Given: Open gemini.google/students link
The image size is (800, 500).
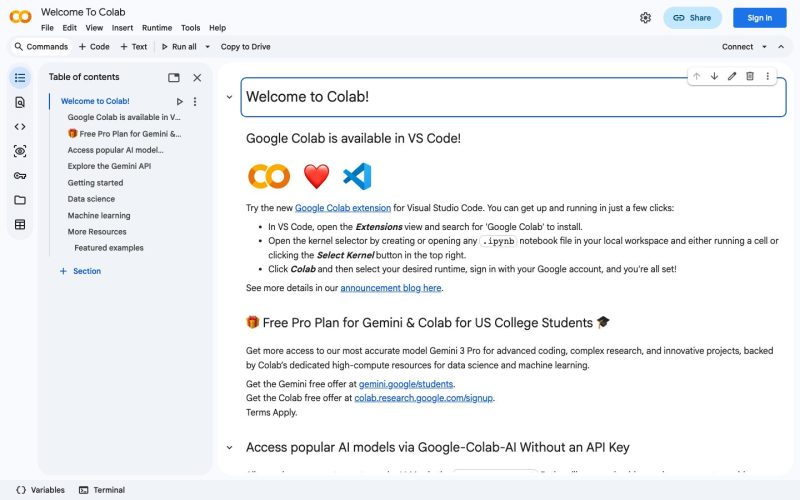Looking at the screenshot, I should click(406, 384).
